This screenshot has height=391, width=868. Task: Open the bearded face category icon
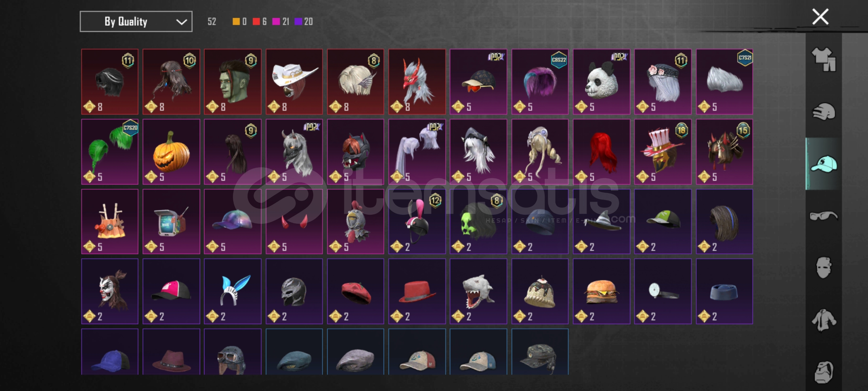click(824, 372)
